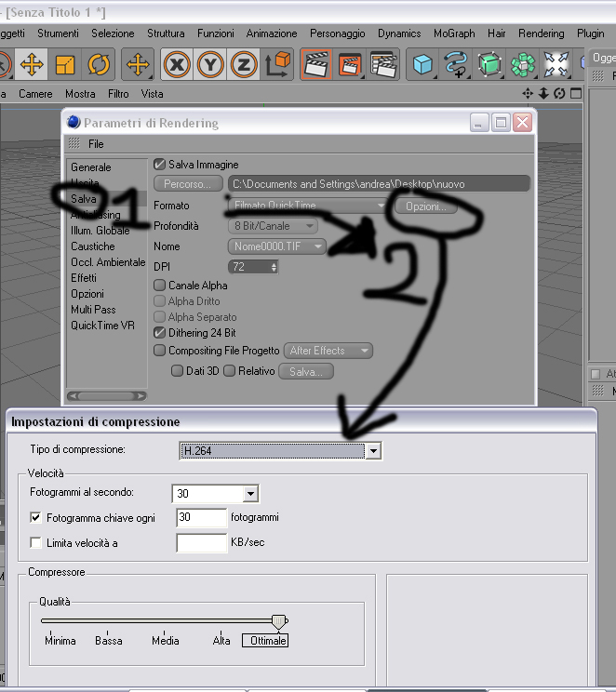Adjust the DPI 72 stepper arrows
This screenshot has height=692, width=616.
(x=274, y=267)
